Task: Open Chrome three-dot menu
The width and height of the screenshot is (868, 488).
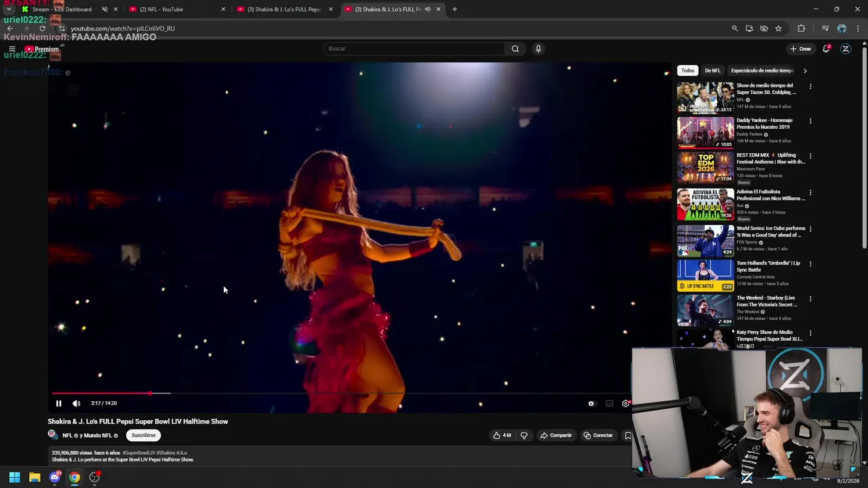Action: [x=857, y=28]
